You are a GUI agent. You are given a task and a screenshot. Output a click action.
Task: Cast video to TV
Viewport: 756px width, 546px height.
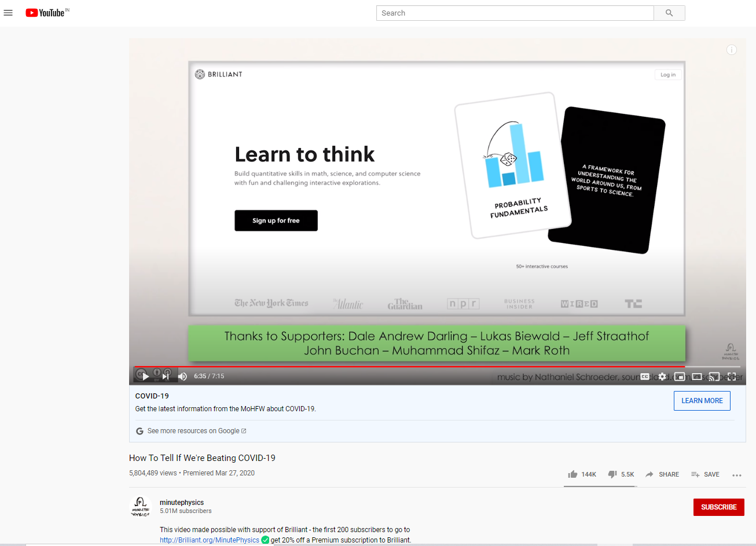(x=714, y=377)
